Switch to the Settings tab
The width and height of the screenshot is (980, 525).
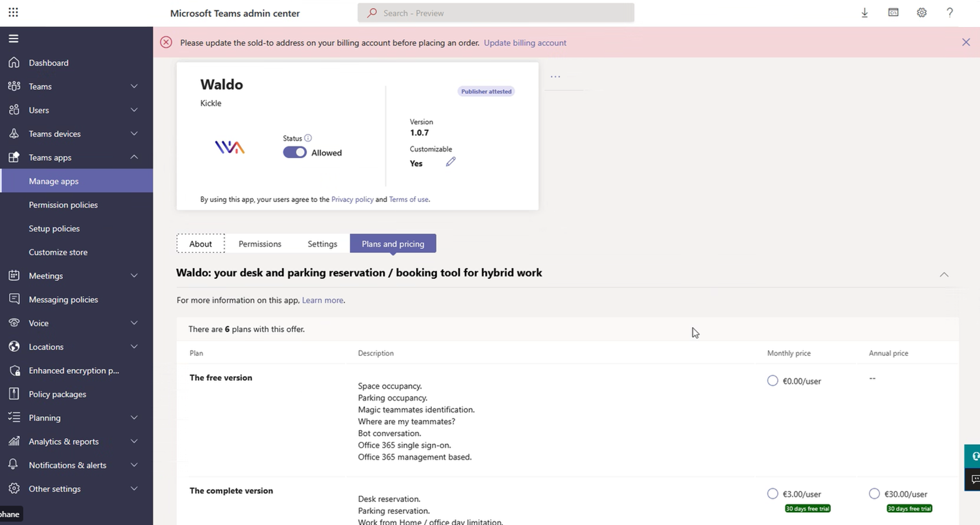click(x=322, y=244)
